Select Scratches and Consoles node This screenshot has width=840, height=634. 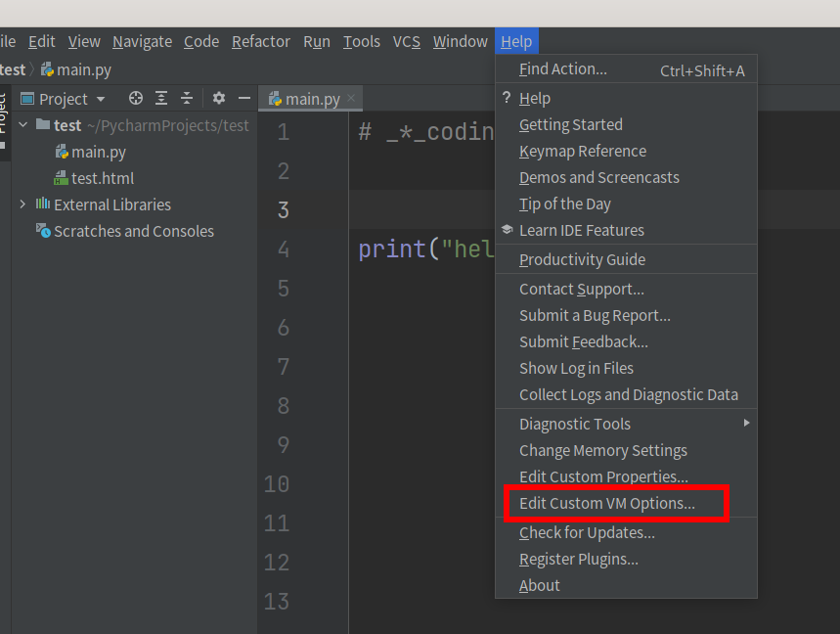click(x=134, y=231)
